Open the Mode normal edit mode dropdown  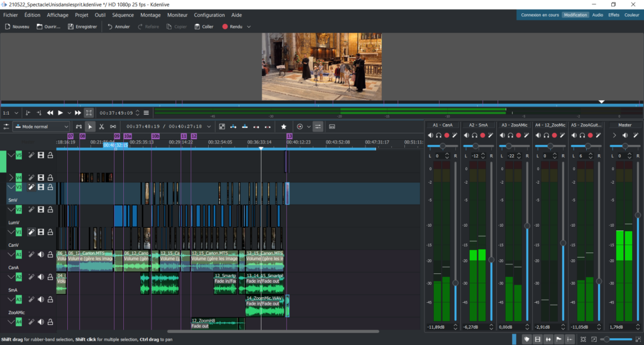tap(41, 127)
